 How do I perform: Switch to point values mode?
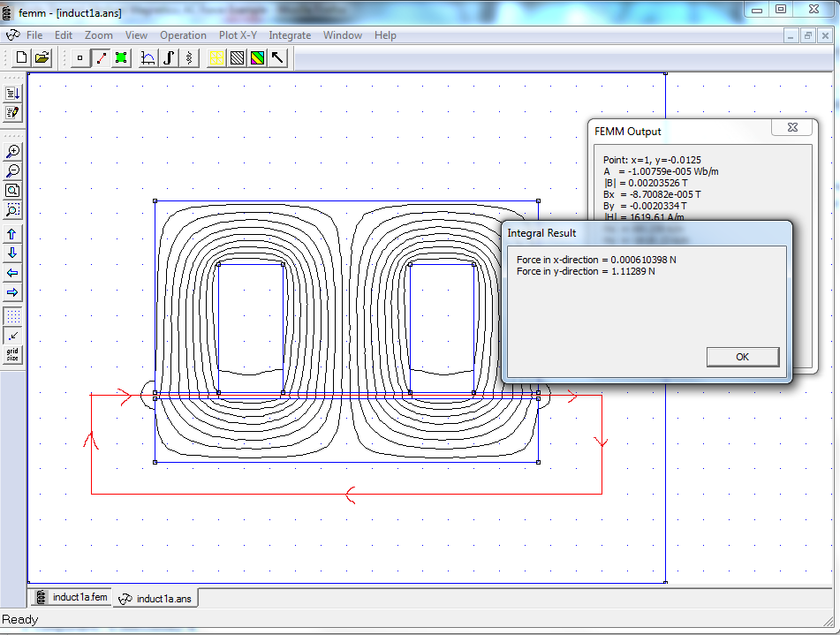79,58
